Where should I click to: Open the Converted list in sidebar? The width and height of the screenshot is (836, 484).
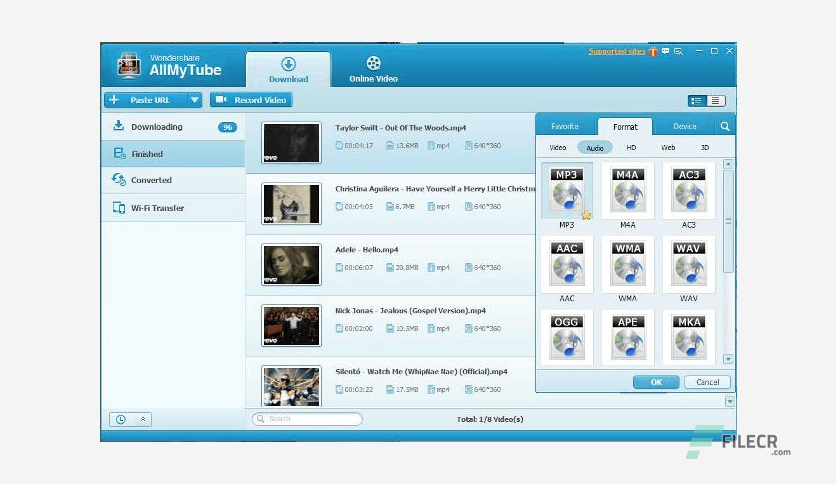[x=173, y=180]
